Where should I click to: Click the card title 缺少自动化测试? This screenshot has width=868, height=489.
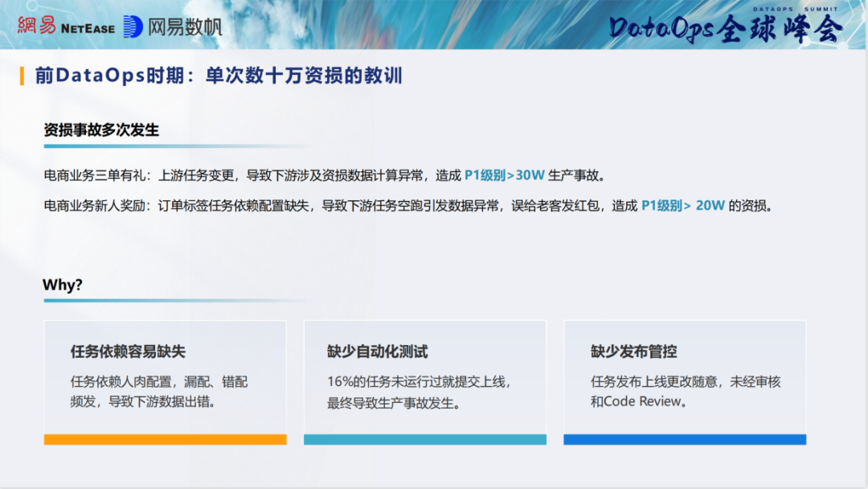pos(378,351)
